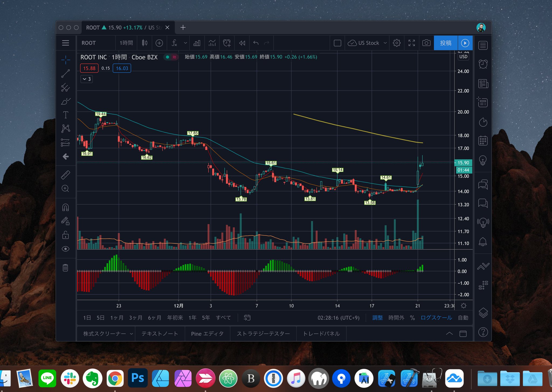
Task: Open the USD currency selector
Action: click(463, 57)
